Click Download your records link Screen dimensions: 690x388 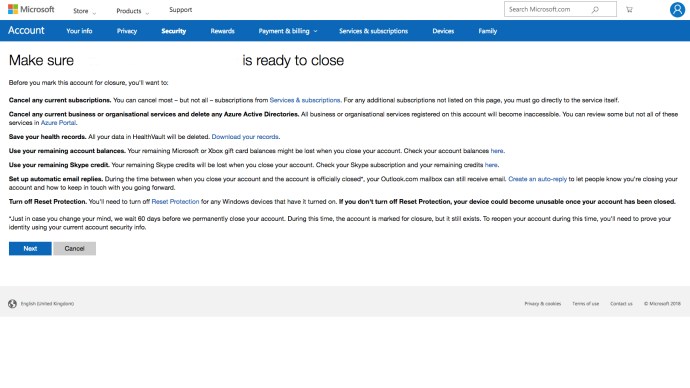[245, 137]
